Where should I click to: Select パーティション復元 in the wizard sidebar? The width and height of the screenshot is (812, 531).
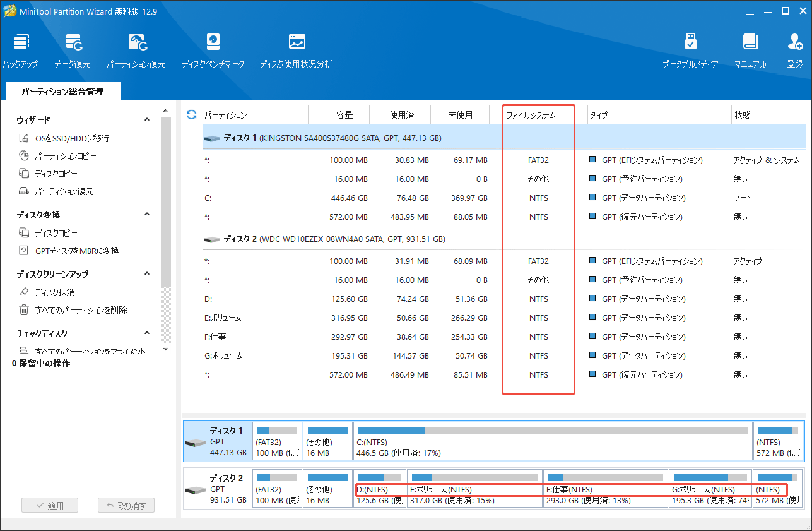click(56, 191)
